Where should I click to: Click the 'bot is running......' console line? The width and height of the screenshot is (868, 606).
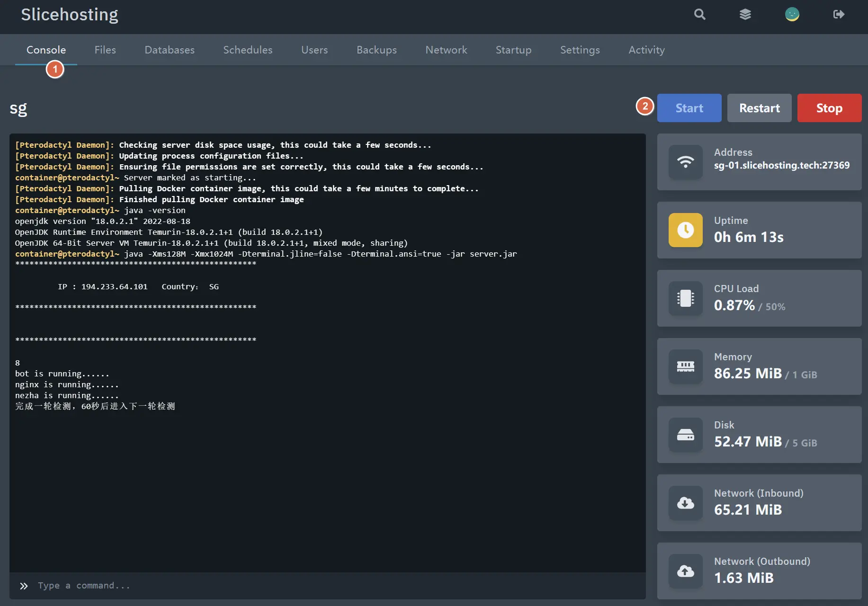click(62, 374)
